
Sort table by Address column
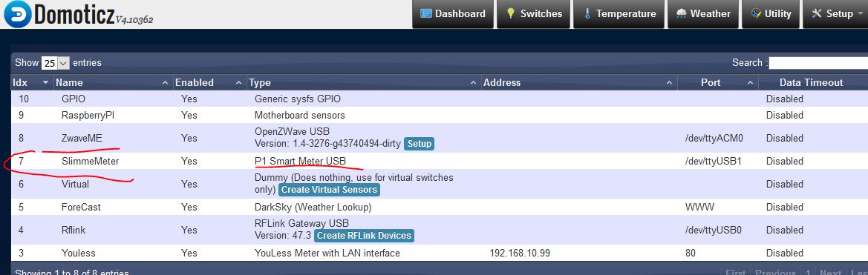pos(580,83)
